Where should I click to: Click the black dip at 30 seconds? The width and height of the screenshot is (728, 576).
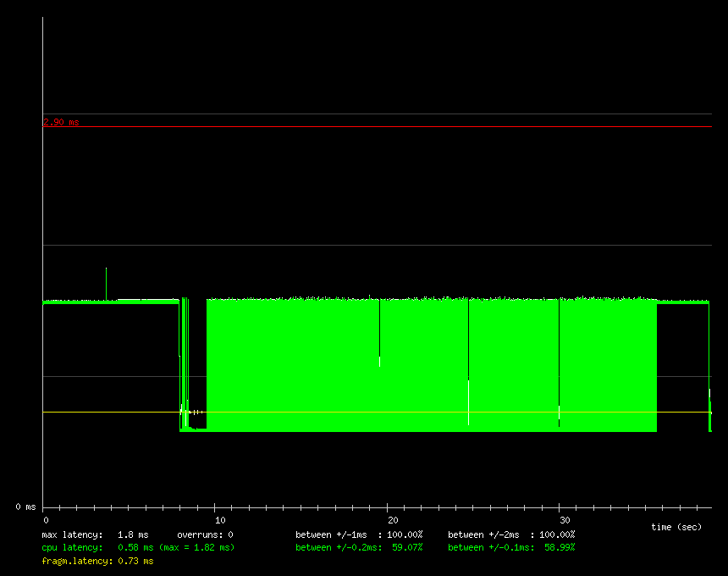click(559, 356)
